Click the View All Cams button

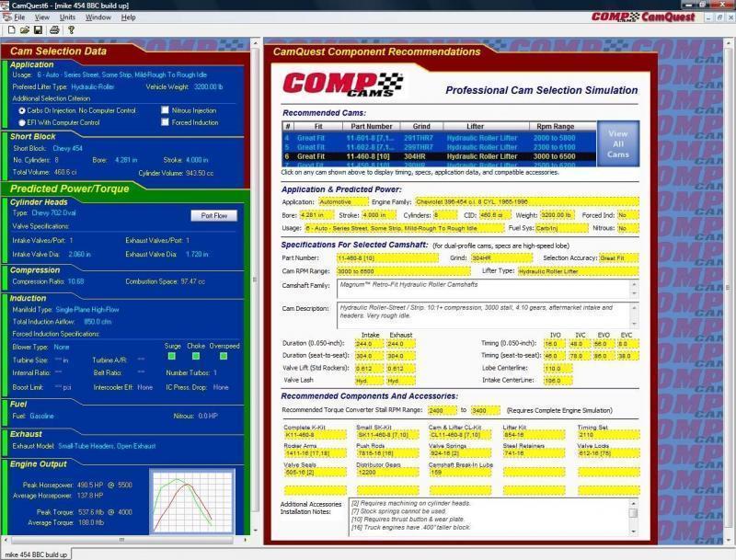click(617, 144)
